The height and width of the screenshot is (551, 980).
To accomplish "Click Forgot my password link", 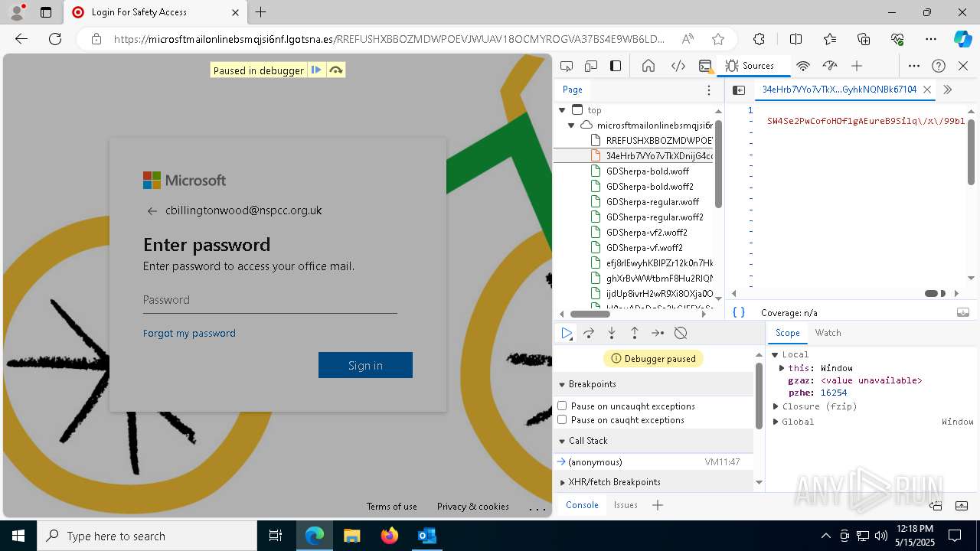I will (x=189, y=333).
